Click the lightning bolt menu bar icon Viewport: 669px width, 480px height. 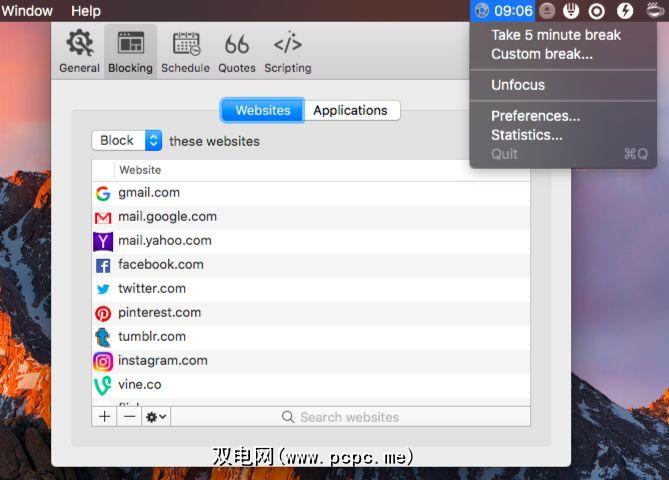point(625,11)
